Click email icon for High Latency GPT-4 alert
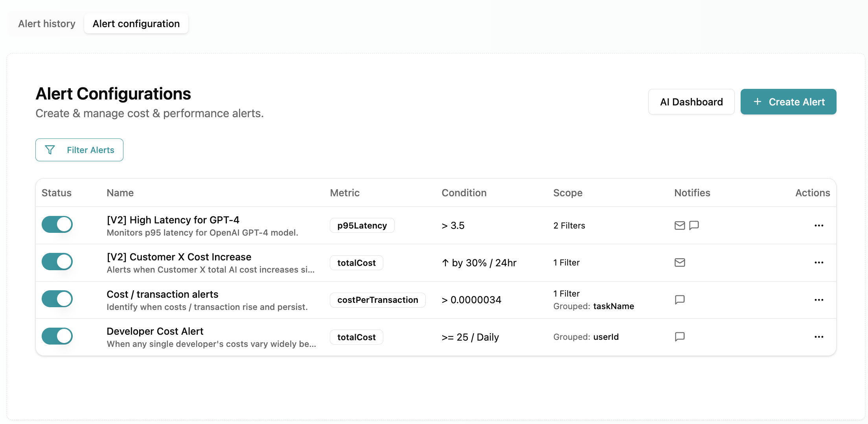This screenshot has width=868, height=424. point(679,225)
